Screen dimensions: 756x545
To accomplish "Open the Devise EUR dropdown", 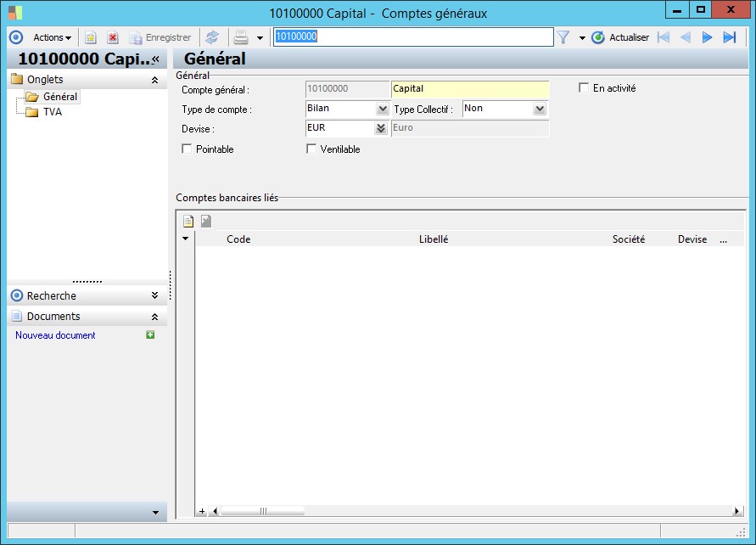I will [381, 128].
